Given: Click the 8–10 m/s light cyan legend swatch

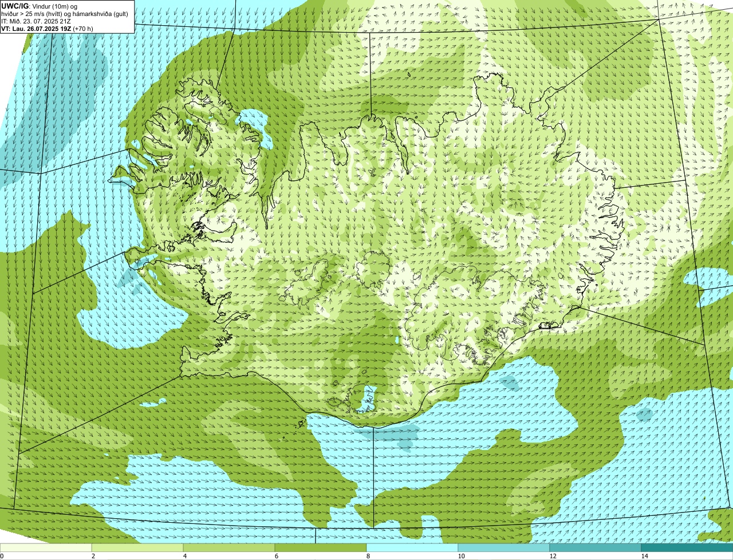Looking at the screenshot, I should (412, 548).
